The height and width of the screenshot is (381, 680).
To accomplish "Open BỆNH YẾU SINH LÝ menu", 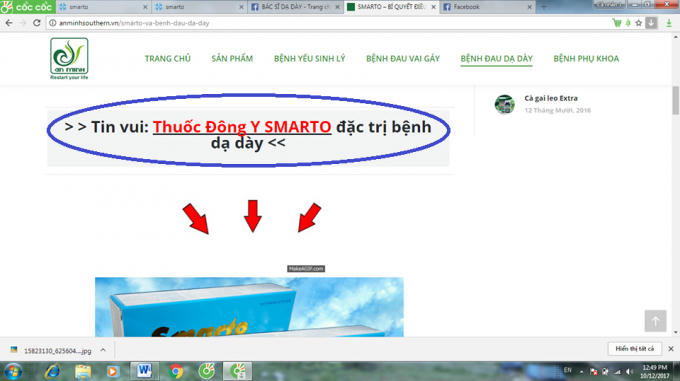I will pyautogui.click(x=309, y=59).
